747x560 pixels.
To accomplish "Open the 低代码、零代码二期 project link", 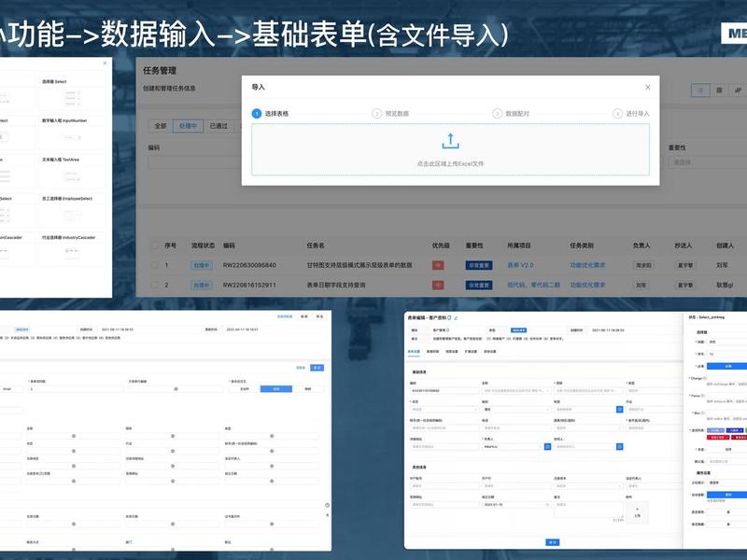I will tap(533, 286).
